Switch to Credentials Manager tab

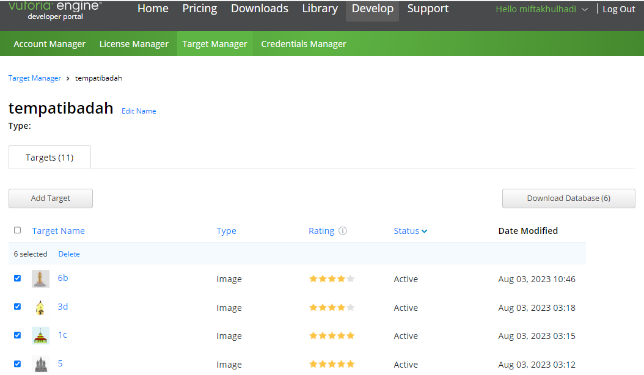304,44
